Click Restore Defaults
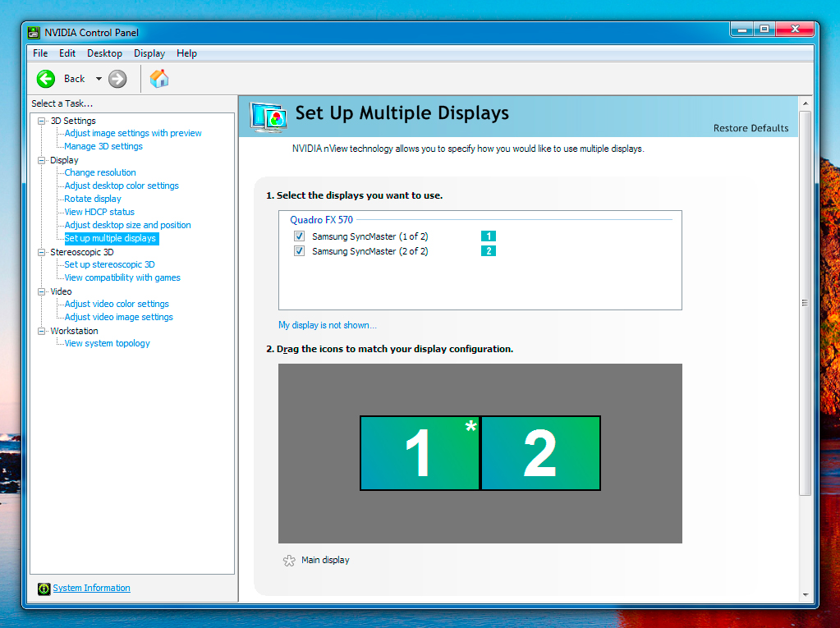 click(x=750, y=128)
